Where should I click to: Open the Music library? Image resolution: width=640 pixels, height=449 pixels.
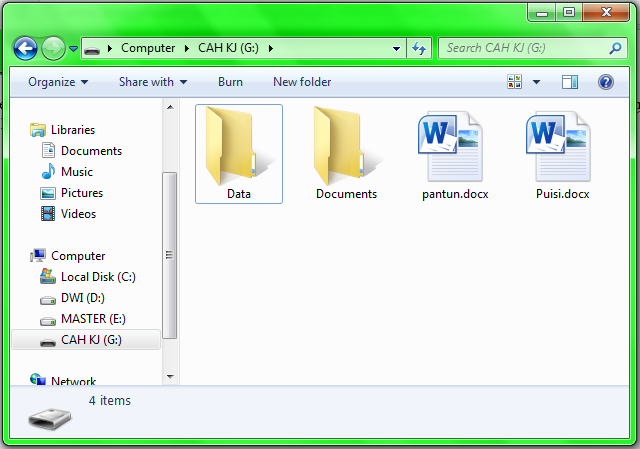(x=77, y=172)
